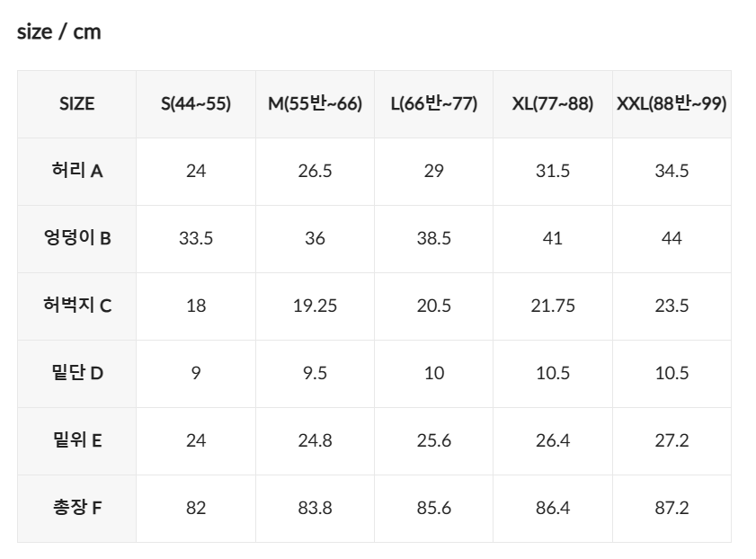Click the 엉덩이 B row label
756x559 pixels.
(76, 238)
